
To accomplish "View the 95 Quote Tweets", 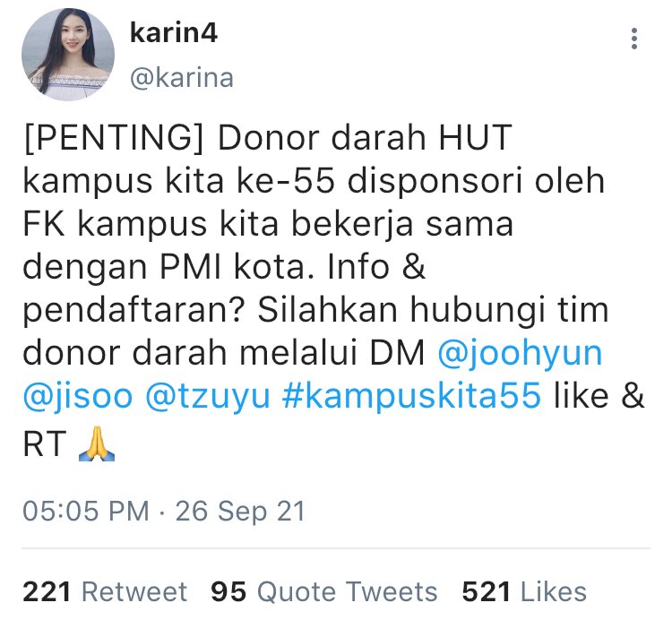I will [x=324, y=591].
